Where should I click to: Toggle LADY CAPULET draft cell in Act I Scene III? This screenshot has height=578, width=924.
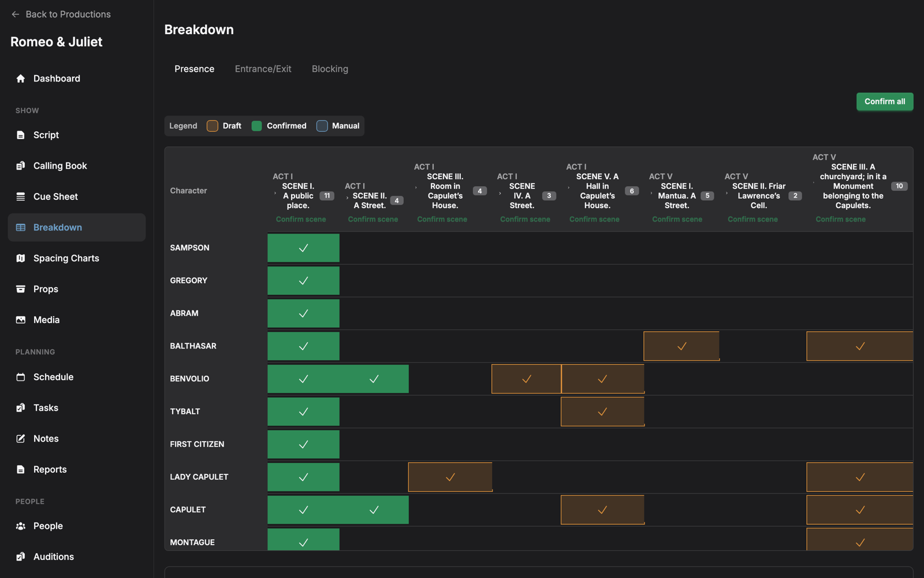450,477
